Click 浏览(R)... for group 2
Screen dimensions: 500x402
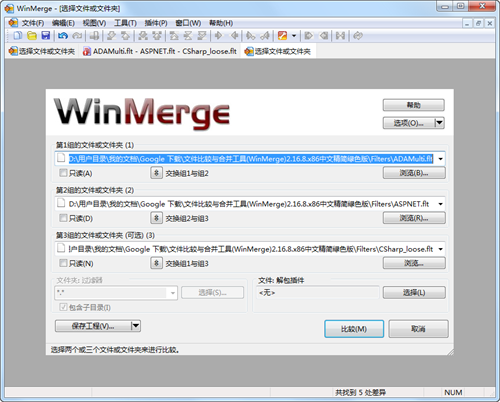point(414,218)
